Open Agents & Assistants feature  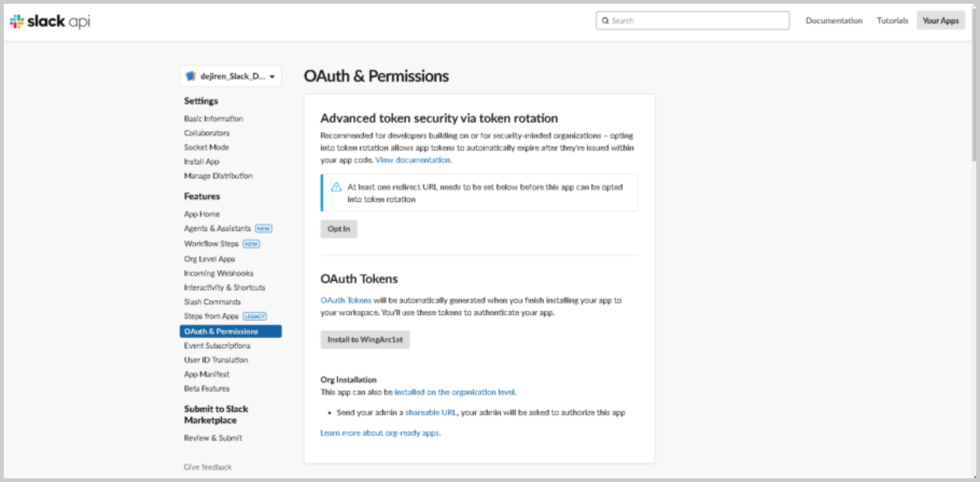(217, 229)
